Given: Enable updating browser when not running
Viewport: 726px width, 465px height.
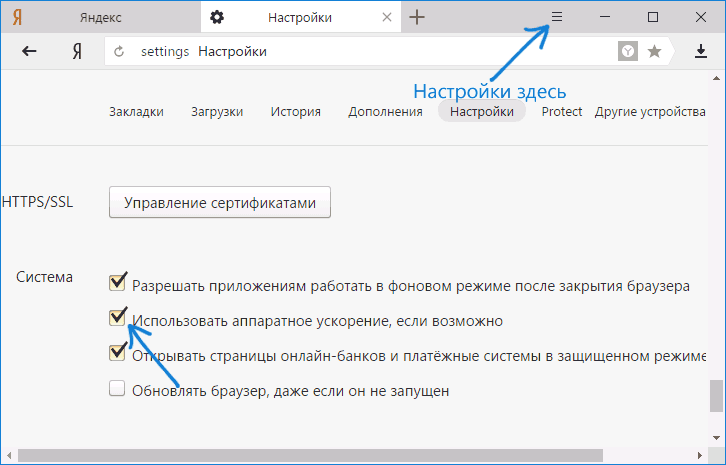Looking at the screenshot, I should pos(118,390).
